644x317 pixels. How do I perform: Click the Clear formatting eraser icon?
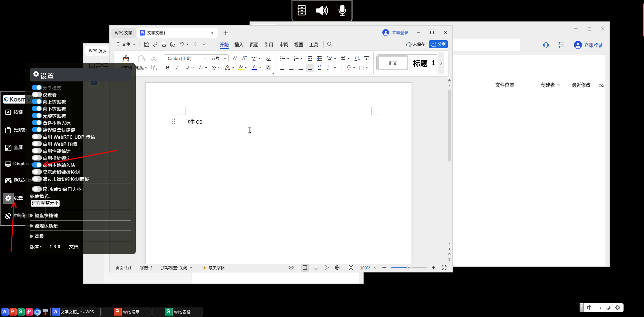268,58
